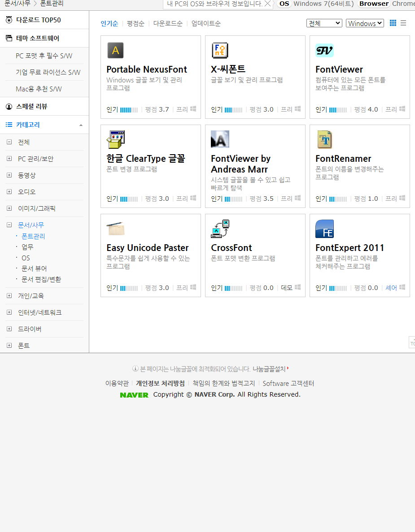Switch to grid view layout
The width and height of the screenshot is (415, 532).
393,23
